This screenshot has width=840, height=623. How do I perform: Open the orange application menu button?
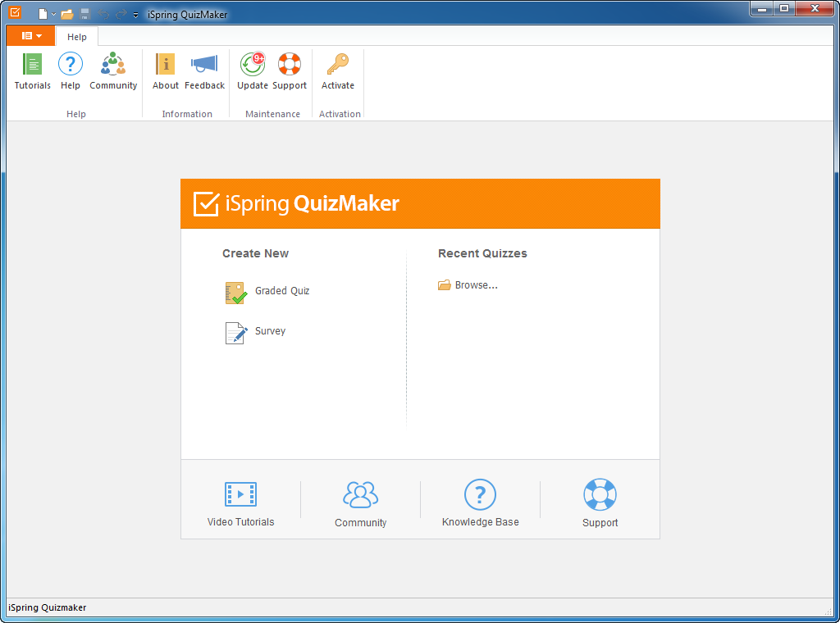[31, 36]
